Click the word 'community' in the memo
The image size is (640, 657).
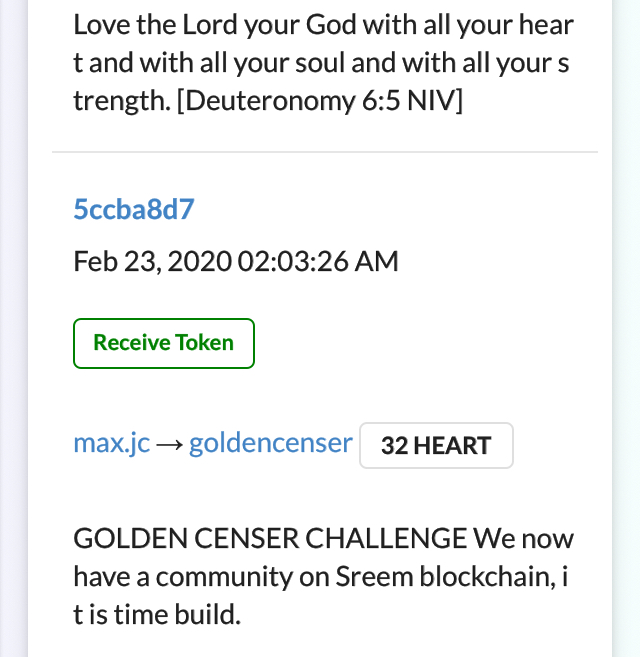point(224,577)
